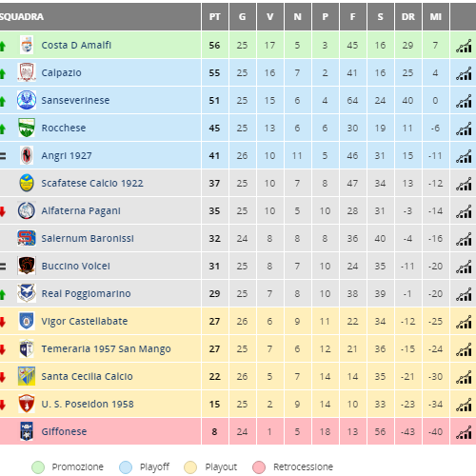Open the trend chart icon for Giffonese
The image size is (476, 476).
point(464,432)
